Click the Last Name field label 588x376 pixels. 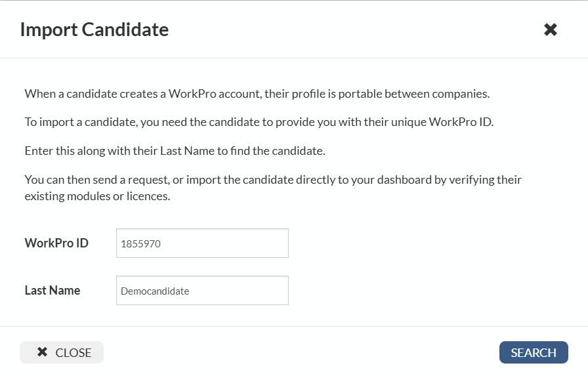coord(52,290)
